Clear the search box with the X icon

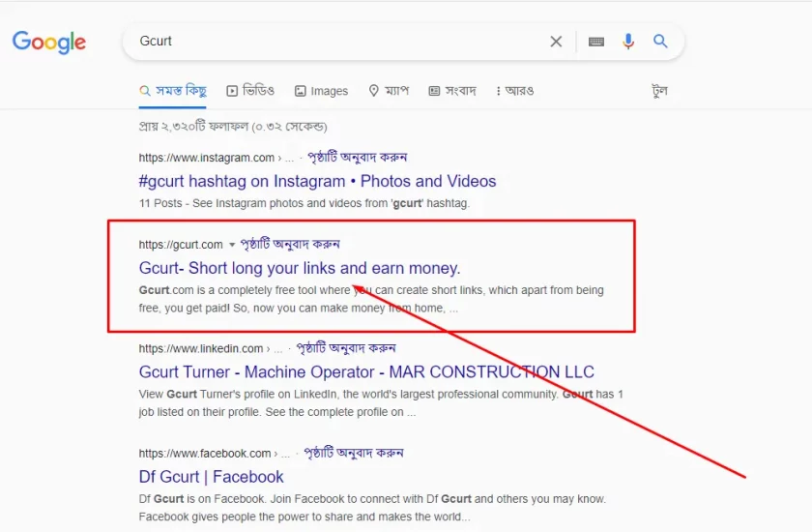click(x=556, y=42)
